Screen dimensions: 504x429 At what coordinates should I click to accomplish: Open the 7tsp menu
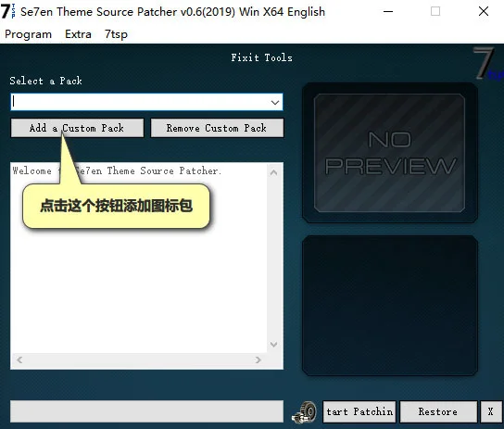tap(116, 34)
